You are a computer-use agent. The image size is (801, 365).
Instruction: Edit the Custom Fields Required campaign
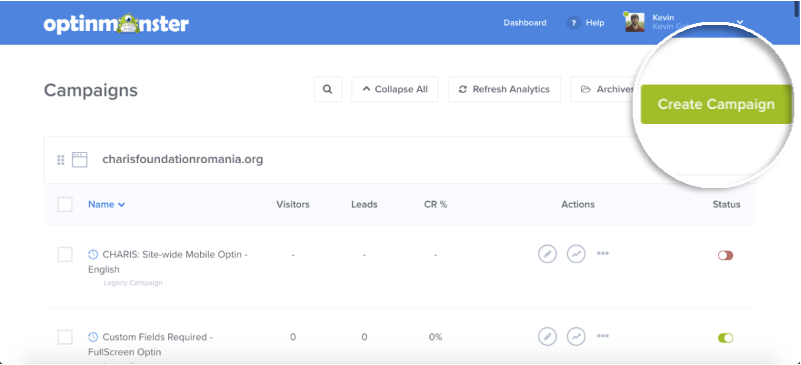[547, 336]
